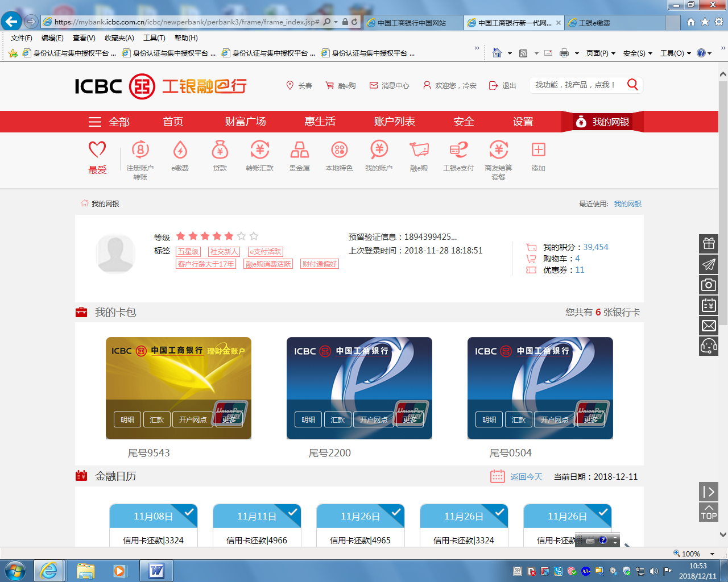The width and height of the screenshot is (728, 582).
Task: Click the envelope icon in right sidebar
Action: pos(709,325)
